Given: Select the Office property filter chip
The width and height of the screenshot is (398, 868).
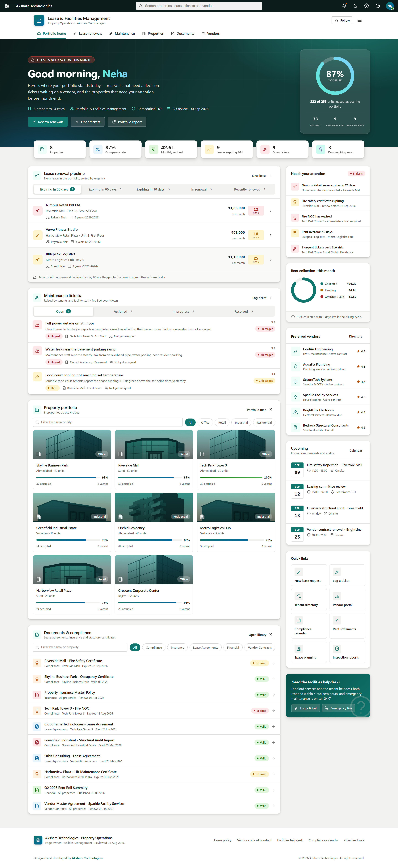Looking at the screenshot, I should point(205,423).
